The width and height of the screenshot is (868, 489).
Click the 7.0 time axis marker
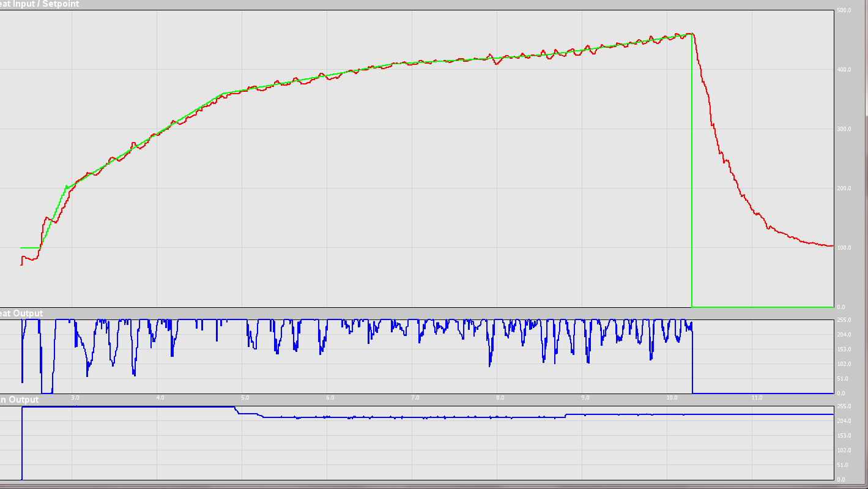tap(415, 398)
